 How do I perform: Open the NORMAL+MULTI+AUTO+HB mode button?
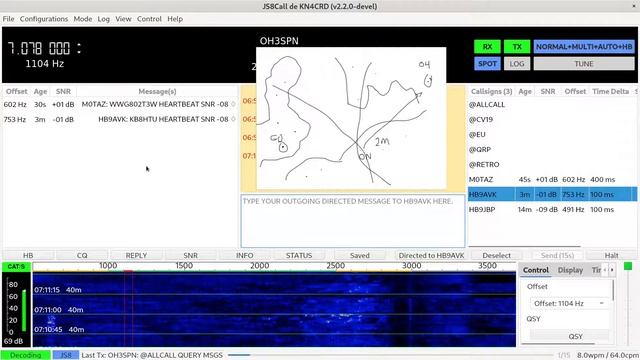coord(584,47)
